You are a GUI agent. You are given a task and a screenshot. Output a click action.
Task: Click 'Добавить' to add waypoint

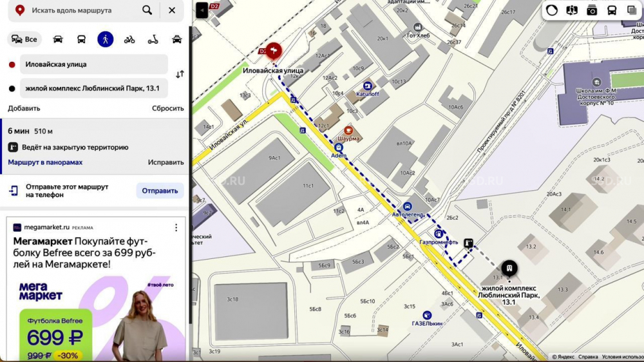pos(24,108)
